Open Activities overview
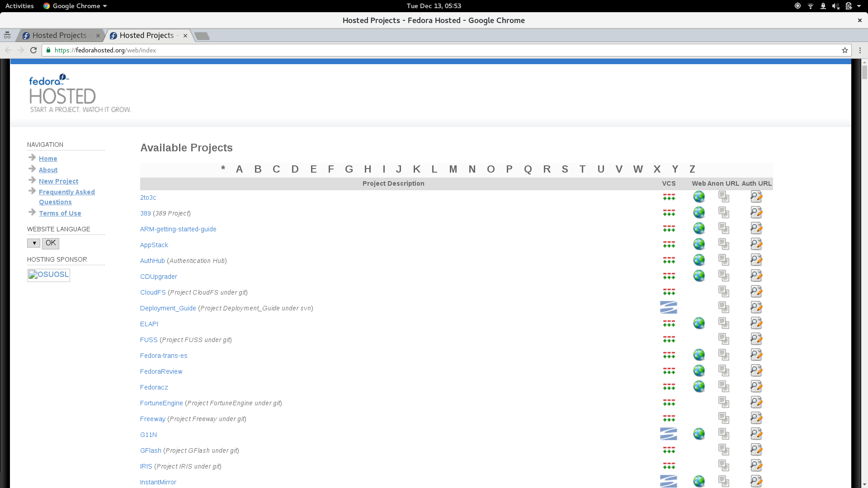The width and height of the screenshot is (868, 488). [19, 6]
